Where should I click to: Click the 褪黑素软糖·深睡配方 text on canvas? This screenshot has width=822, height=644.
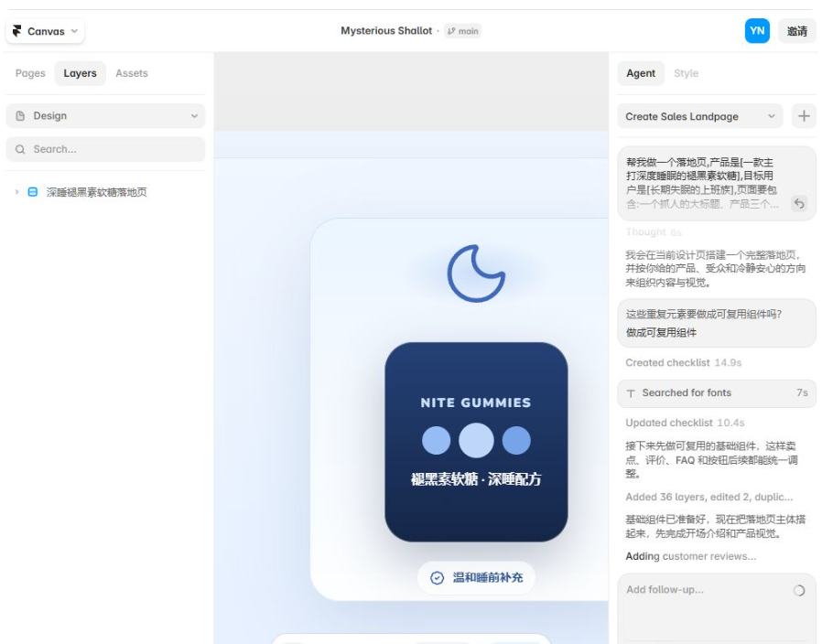475,479
